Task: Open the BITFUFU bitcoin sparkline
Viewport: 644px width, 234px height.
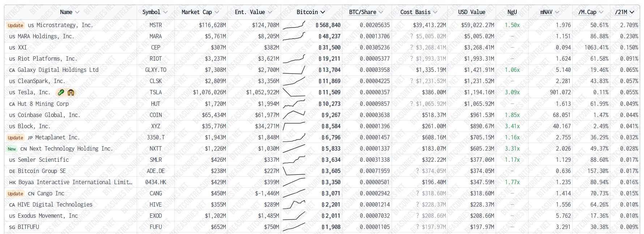Action: [294, 227]
